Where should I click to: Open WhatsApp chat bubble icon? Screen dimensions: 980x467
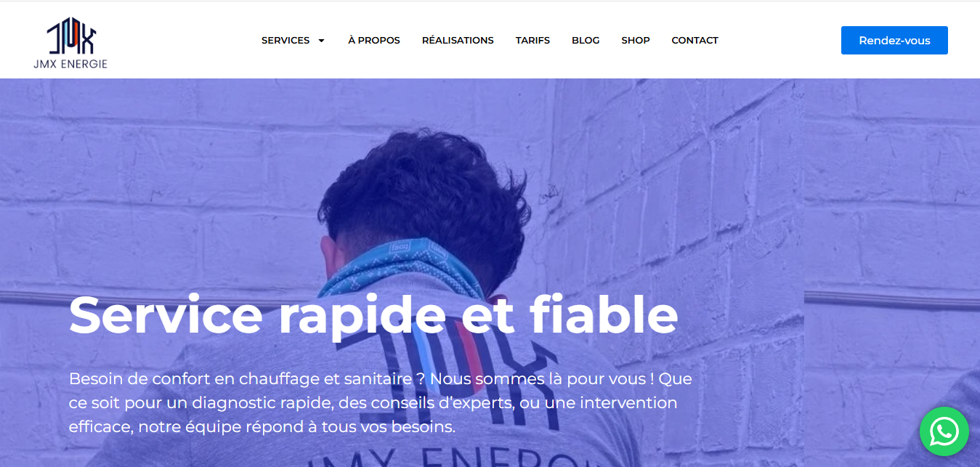click(944, 431)
